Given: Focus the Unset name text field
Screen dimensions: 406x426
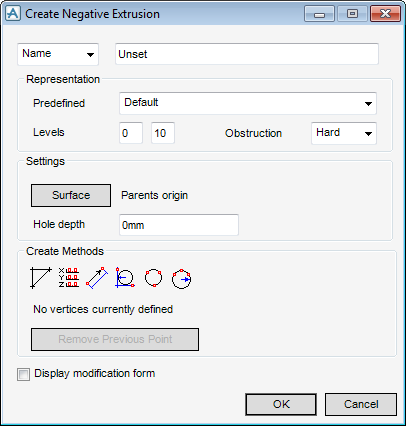Looking at the screenshot, I should click(x=247, y=54).
